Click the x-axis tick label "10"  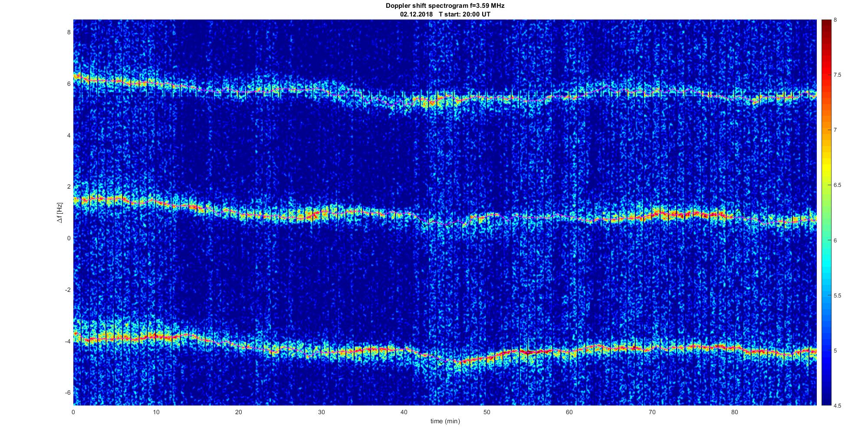[x=156, y=412]
